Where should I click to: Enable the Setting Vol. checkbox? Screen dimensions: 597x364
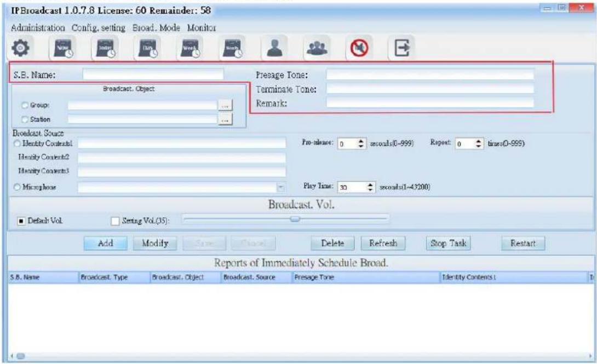click(x=115, y=221)
